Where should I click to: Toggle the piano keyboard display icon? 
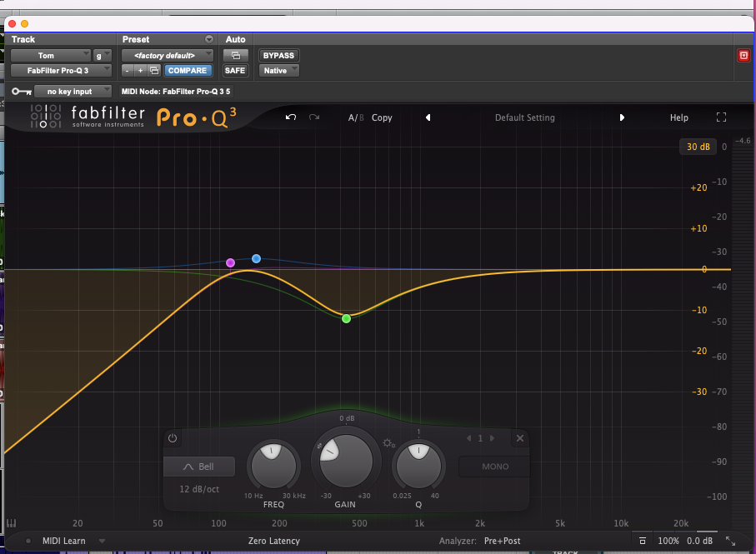point(11,523)
